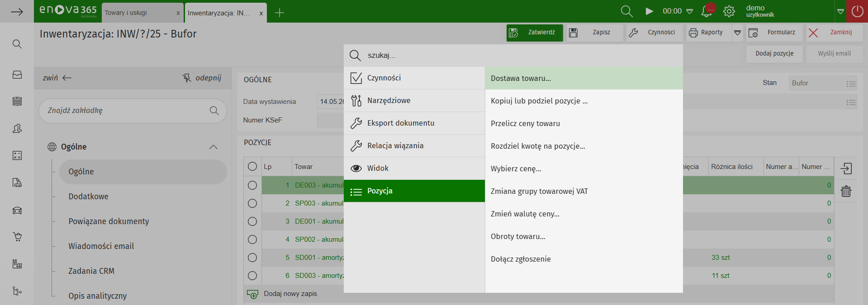Click the global search magnifier icon
868x305 pixels.
pos(626,11)
